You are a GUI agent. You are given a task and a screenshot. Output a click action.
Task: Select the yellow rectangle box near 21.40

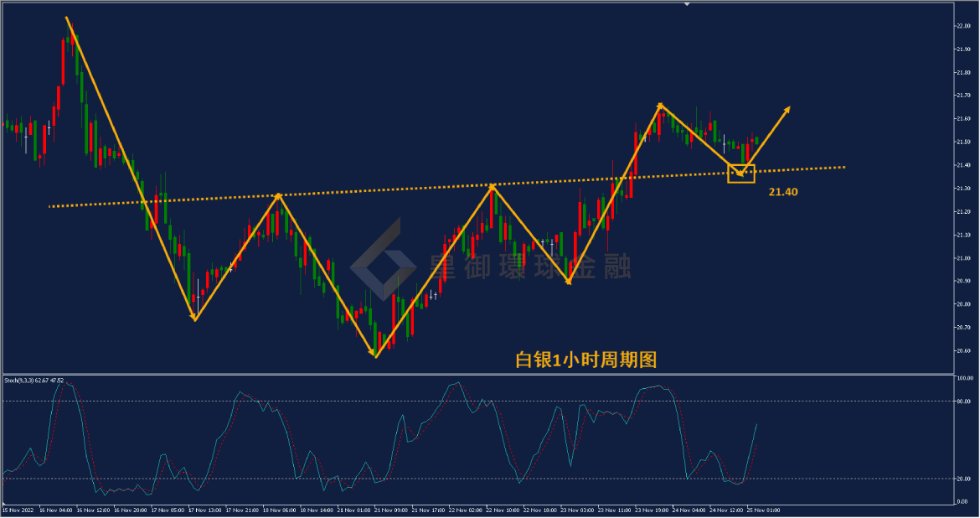(x=741, y=174)
